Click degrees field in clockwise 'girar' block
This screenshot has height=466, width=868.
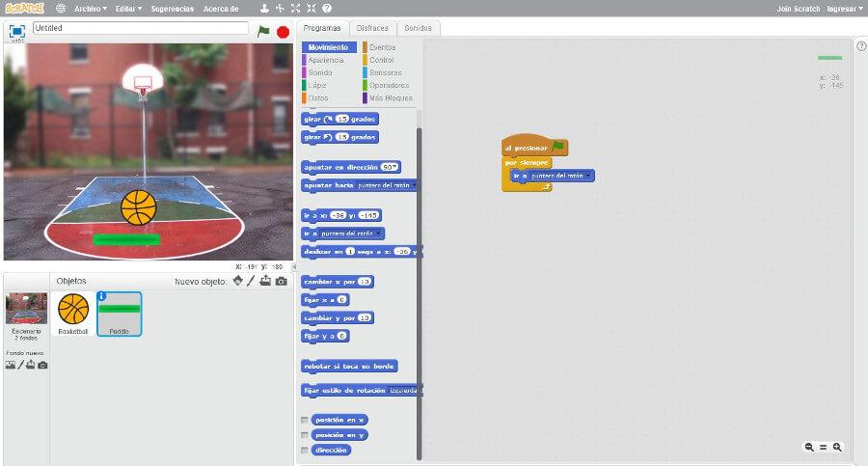[x=342, y=119]
